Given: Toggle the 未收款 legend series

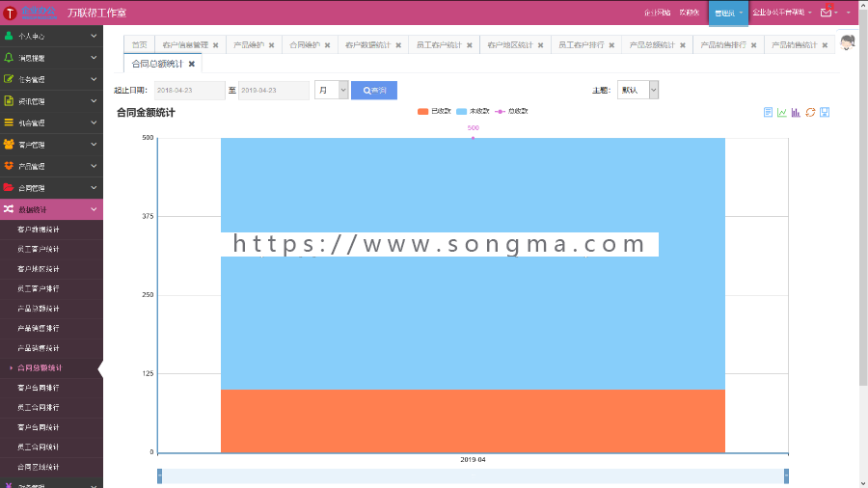Looking at the screenshot, I should (473, 111).
